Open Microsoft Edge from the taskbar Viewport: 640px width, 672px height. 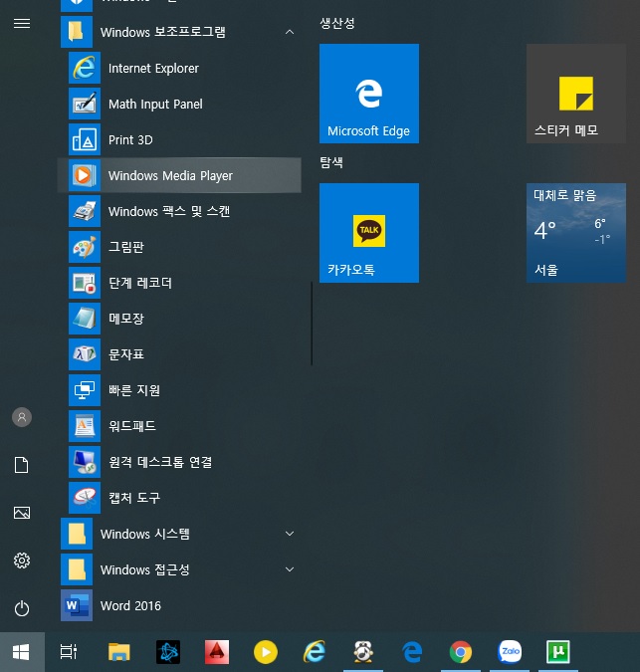pyautogui.click(x=412, y=652)
